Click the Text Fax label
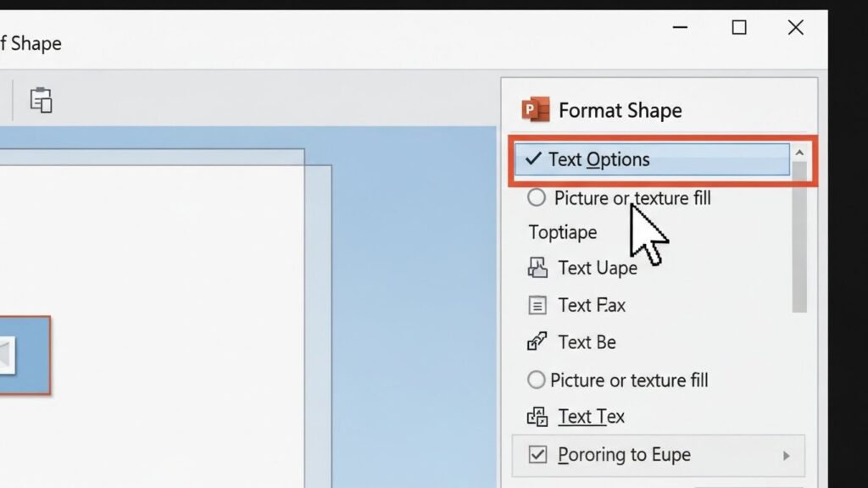 [592, 305]
